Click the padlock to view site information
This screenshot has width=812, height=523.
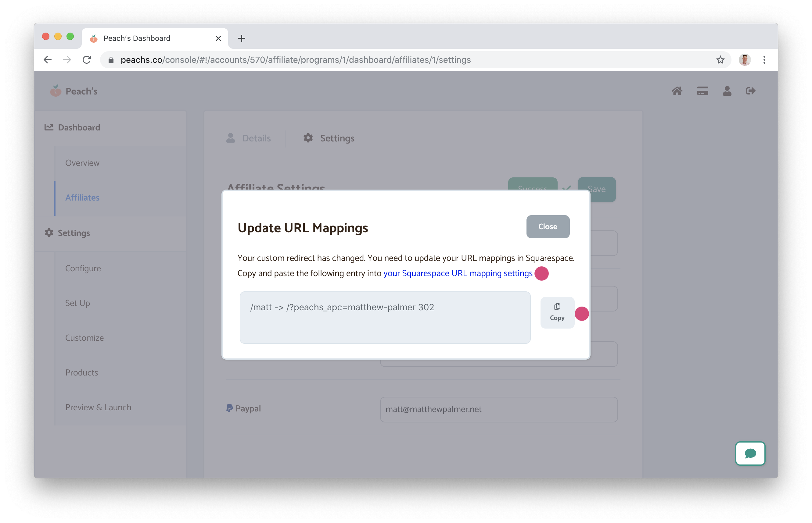[111, 60]
